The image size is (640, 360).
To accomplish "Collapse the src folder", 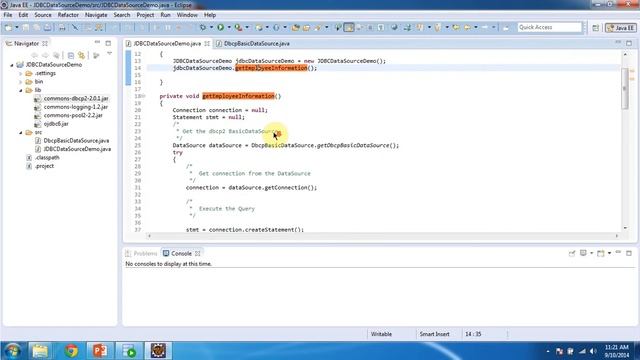I will pos(20,132).
